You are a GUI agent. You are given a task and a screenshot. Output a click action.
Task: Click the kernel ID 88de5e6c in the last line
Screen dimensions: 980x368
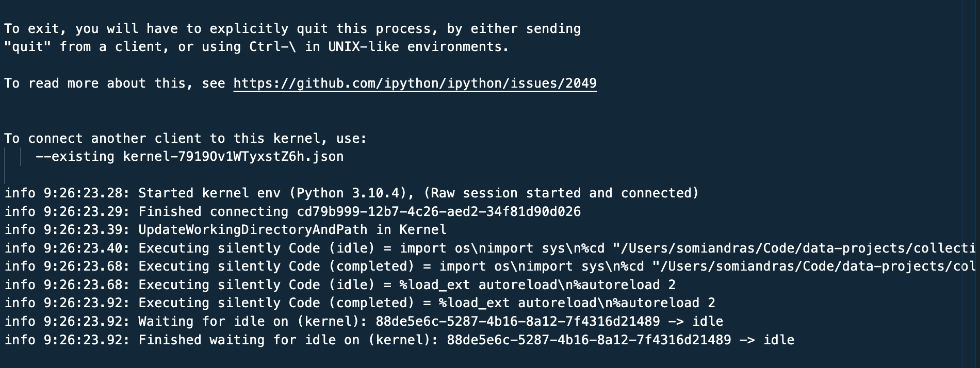click(x=589, y=340)
